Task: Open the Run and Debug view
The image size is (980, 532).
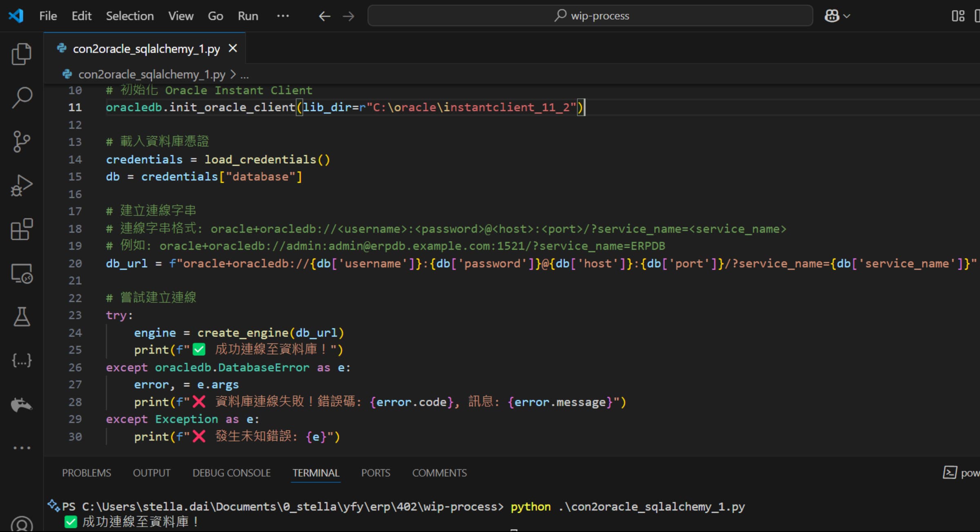Action: click(x=22, y=186)
